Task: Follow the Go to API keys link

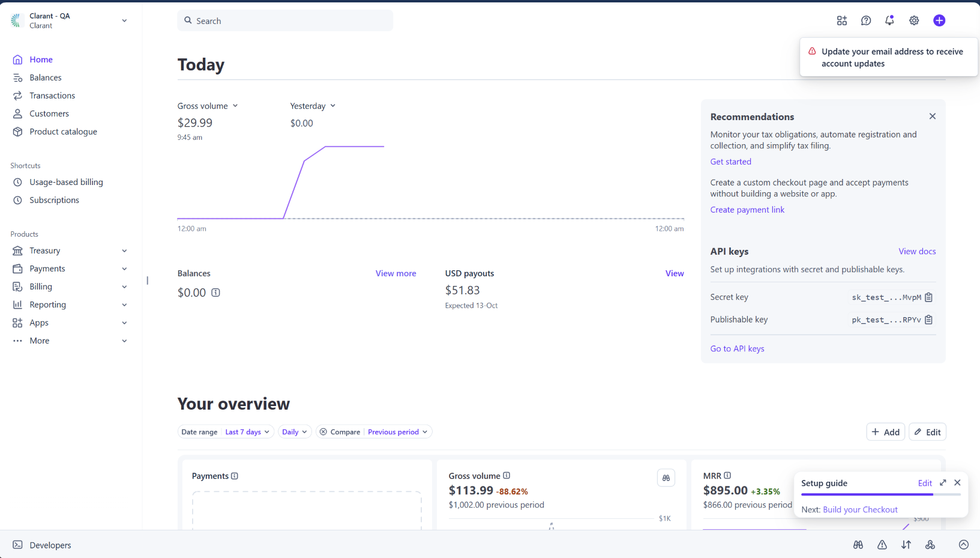Action: [x=738, y=348]
